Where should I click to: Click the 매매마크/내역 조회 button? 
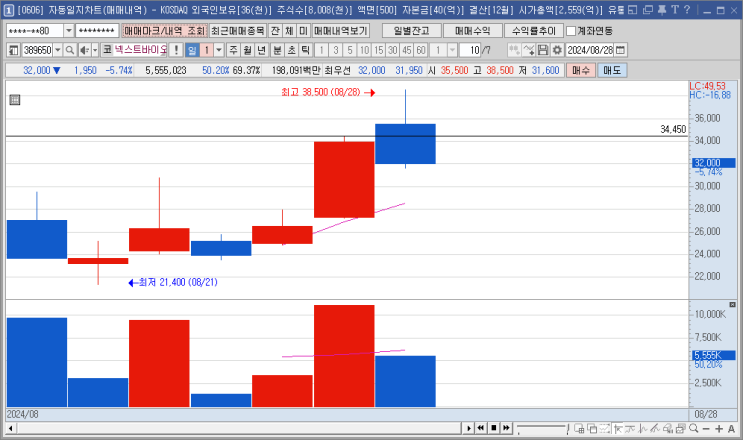tap(164, 31)
